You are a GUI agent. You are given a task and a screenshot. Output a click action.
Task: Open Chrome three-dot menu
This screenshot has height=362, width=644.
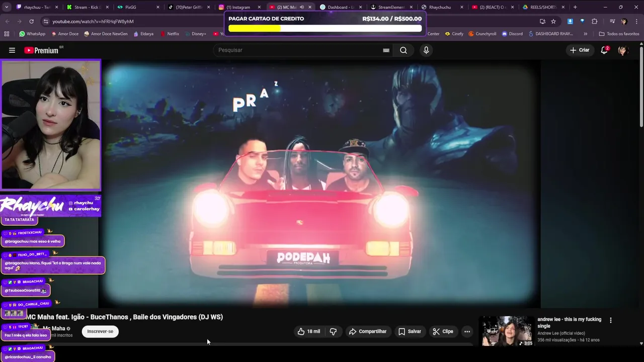(636, 21)
